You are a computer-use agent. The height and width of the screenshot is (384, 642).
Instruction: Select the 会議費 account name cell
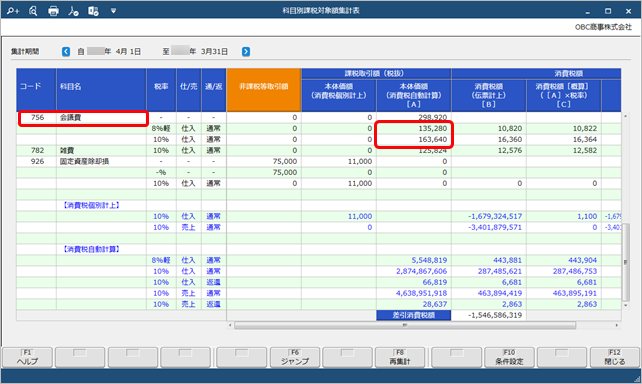(x=101, y=117)
